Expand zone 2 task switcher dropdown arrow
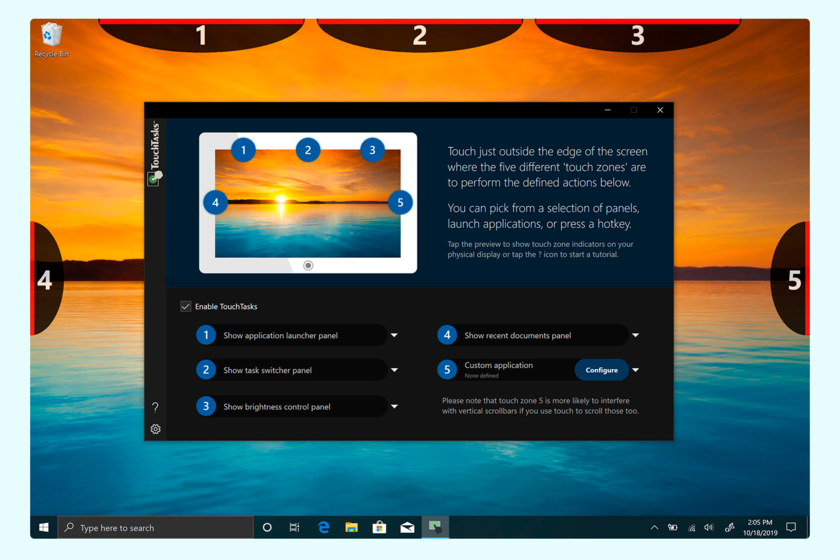840x560 pixels. (394, 370)
